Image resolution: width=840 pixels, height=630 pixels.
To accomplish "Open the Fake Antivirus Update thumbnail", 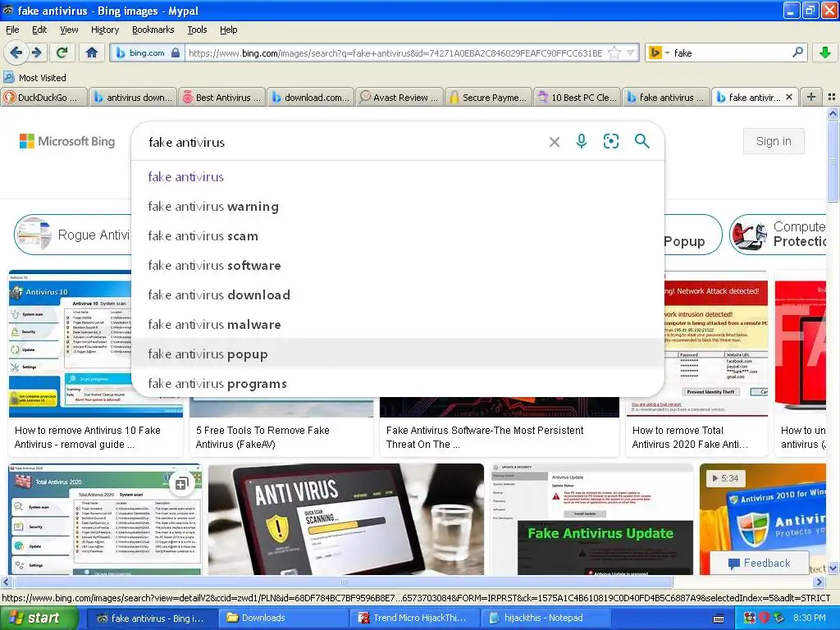I will 592,519.
